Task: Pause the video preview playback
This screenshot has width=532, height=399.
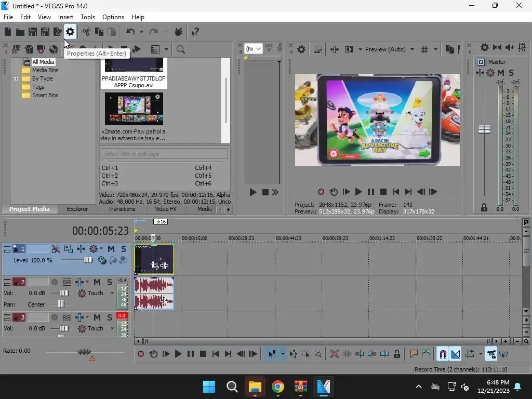Action: pyautogui.click(x=371, y=192)
